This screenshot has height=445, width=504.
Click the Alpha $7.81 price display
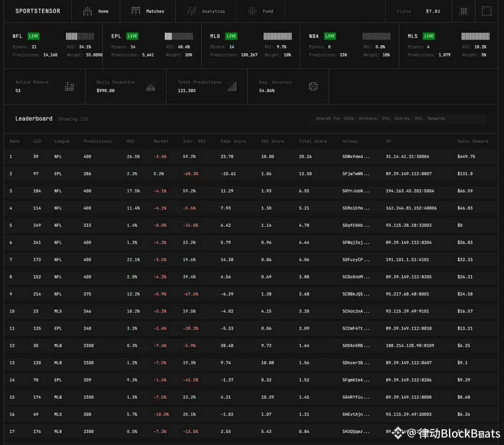pyautogui.click(x=418, y=11)
